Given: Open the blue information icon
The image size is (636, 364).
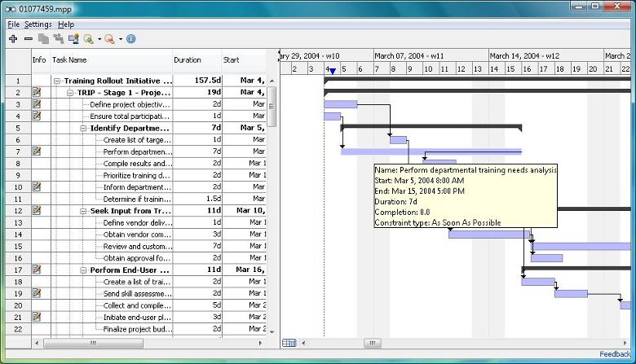Looking at the screenshot, I should pos(130,38).
